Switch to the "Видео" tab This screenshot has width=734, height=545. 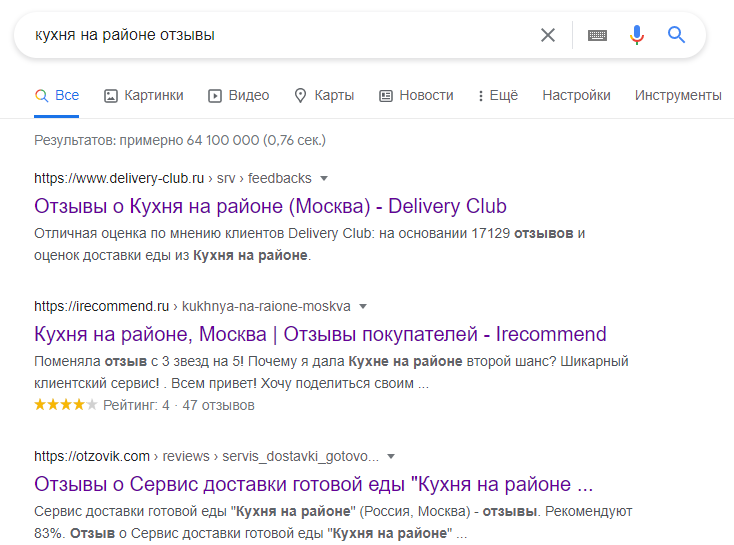pyautogui.click(x=239, y=96)
